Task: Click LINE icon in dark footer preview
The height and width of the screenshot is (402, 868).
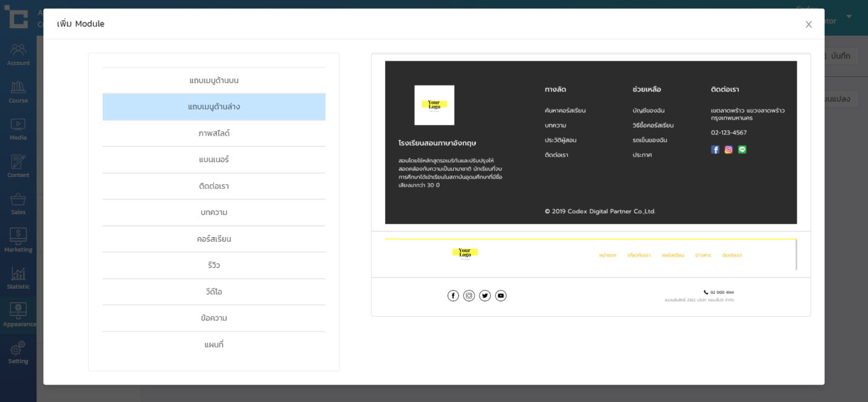Action: pyautogui.click(x=742, y=149)
